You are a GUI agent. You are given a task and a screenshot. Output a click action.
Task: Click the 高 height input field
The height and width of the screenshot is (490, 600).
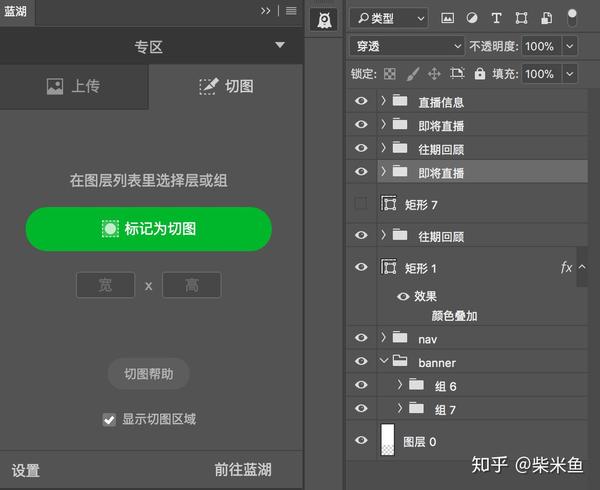pos(192,285)
